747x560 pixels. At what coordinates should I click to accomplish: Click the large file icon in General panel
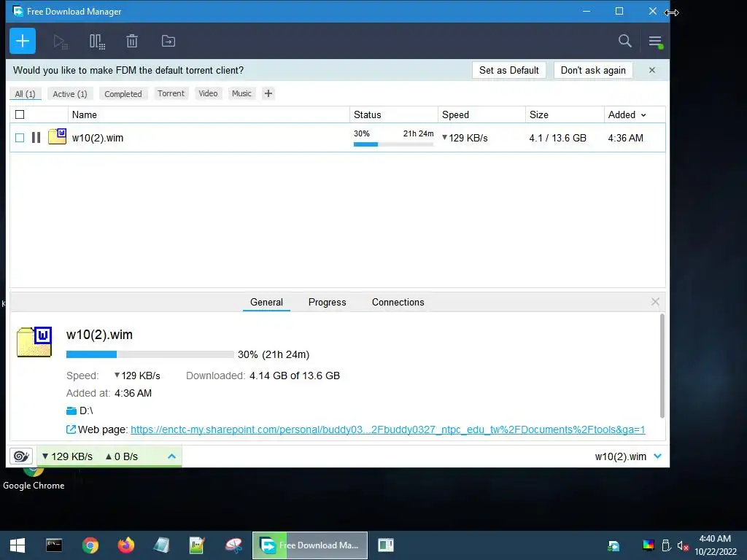(34, 341)
